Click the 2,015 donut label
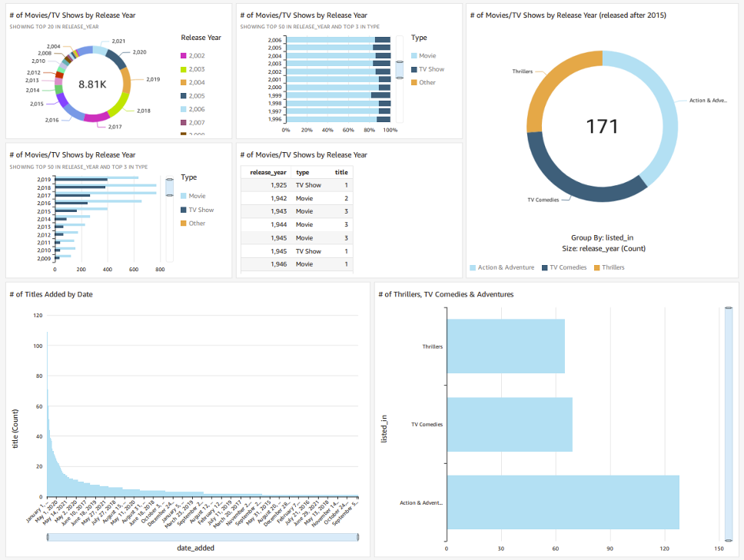The image size is (744, 560). pos(37,104)
